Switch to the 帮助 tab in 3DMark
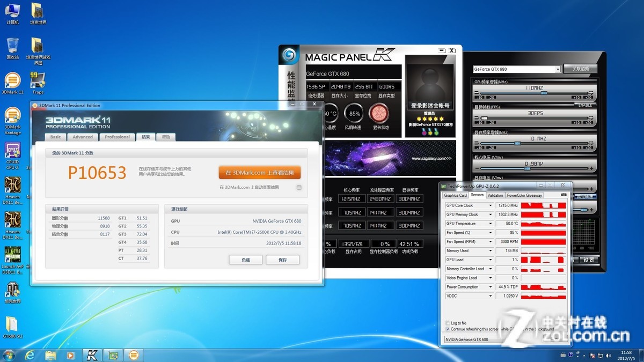 pos(166,137)
